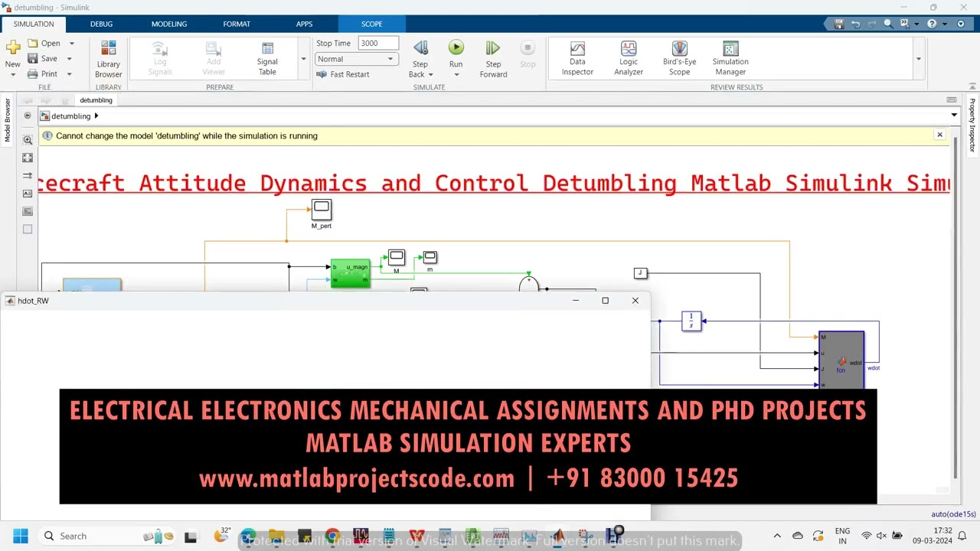The height and width of the screenshot is (551, 980).
Task: Click the Area box icon in palette
Action: pos(28,229)
